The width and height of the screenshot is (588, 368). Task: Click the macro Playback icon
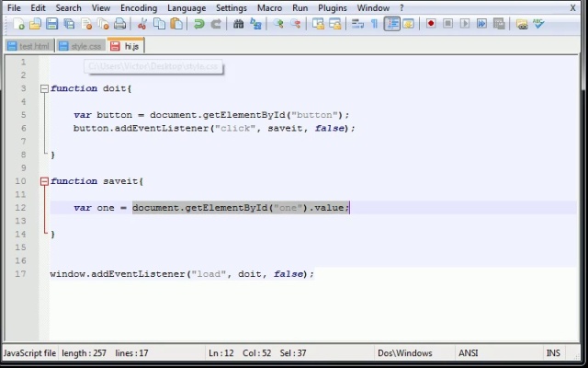click(465, 24)
